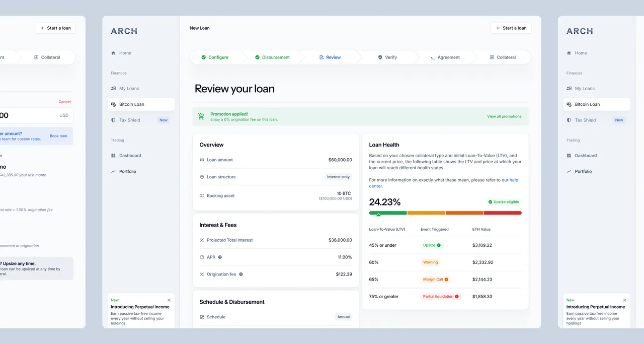Click the New badge beside Tax Shield
644x344 pixels.
coord(163,120)
